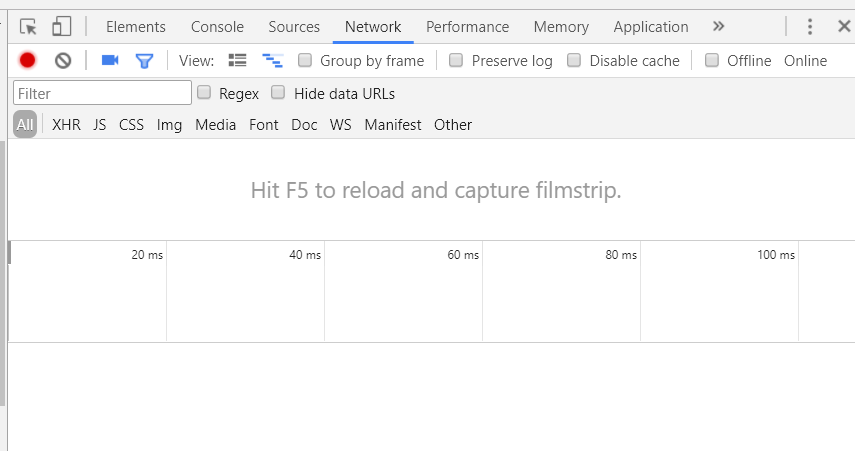Image resolution: width=855 pixels, height=451 pixels.
Task: Expand hidden tabs with the double chevron
Action: (718, 27)
